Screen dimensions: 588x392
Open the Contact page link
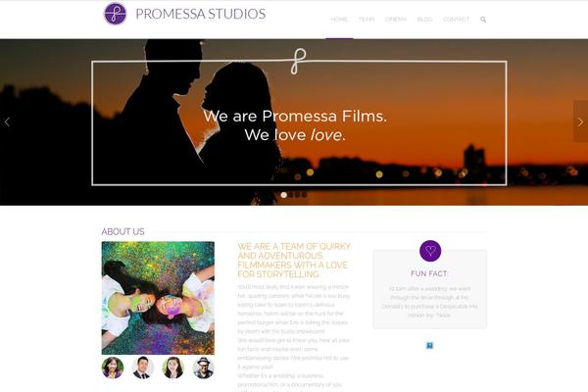(456, 20)
